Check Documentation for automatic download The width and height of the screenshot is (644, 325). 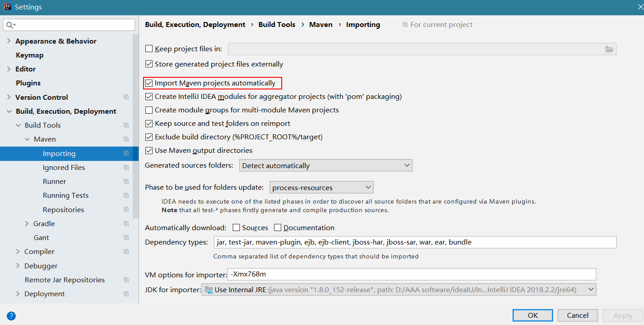(x=278, y=227)
